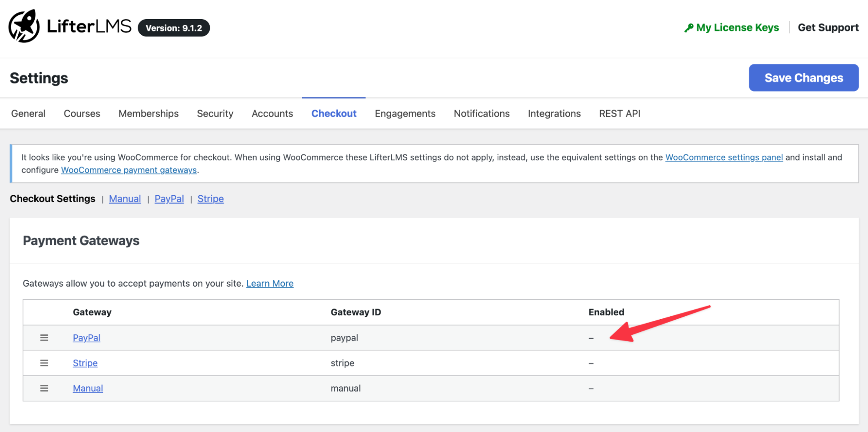Grab the PayPal row drag handle icon

click(x=44, y=338)
